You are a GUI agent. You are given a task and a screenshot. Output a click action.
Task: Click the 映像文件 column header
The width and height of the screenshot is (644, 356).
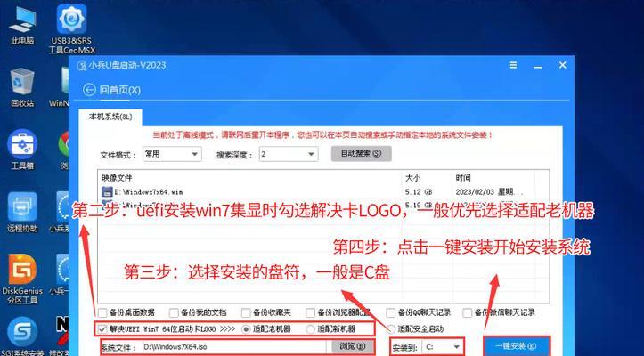(x=117, y=178)
